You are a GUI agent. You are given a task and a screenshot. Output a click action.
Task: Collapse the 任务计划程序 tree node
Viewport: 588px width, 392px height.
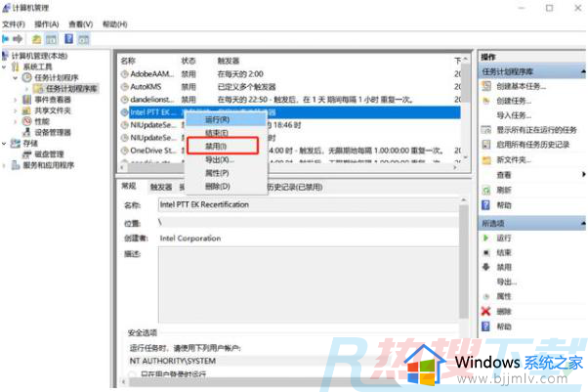point(16,78)
